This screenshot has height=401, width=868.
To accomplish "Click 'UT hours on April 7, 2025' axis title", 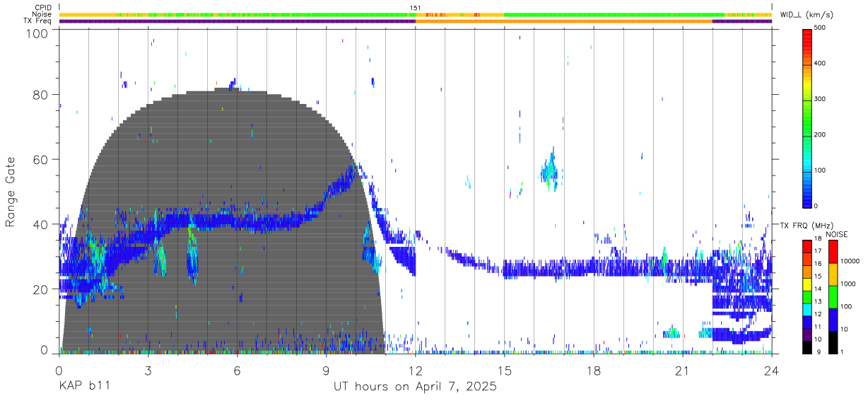I will coord(415,387).
